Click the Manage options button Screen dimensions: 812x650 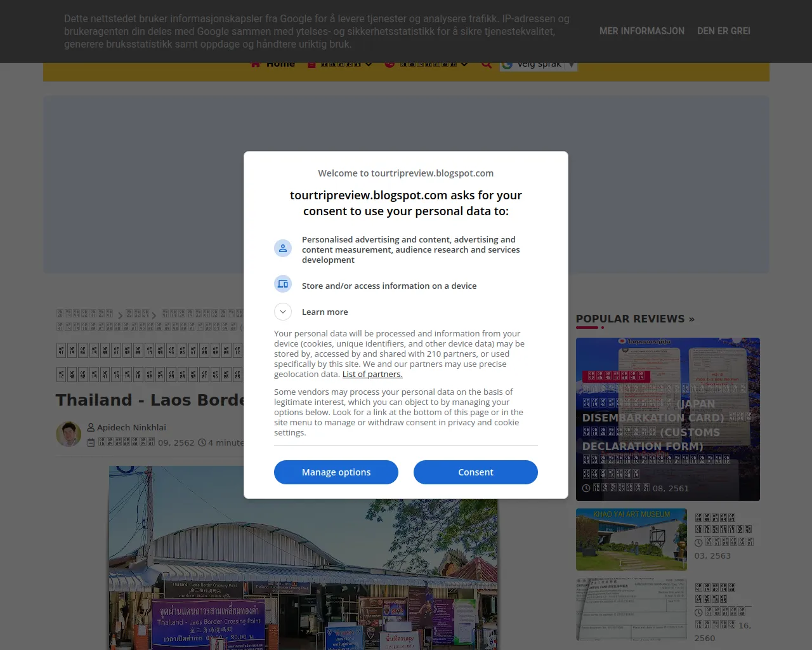[x=336, y=472]
